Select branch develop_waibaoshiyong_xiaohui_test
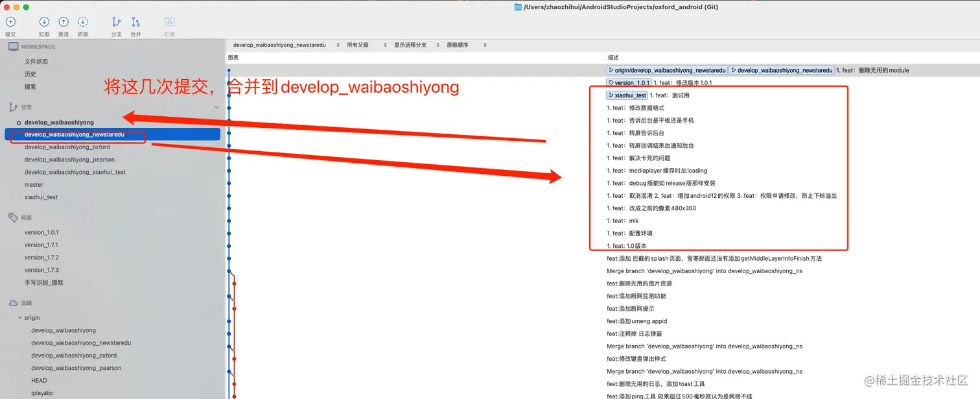The height and width of the screenshot is (399, 980). [x=75, y=172]
